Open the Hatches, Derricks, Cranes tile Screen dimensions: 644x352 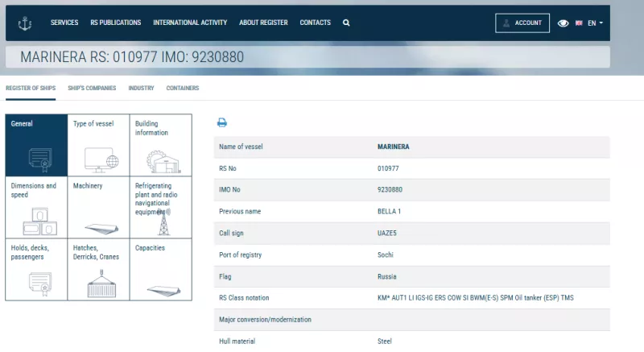pyautogui.click(x=98, y=269)
